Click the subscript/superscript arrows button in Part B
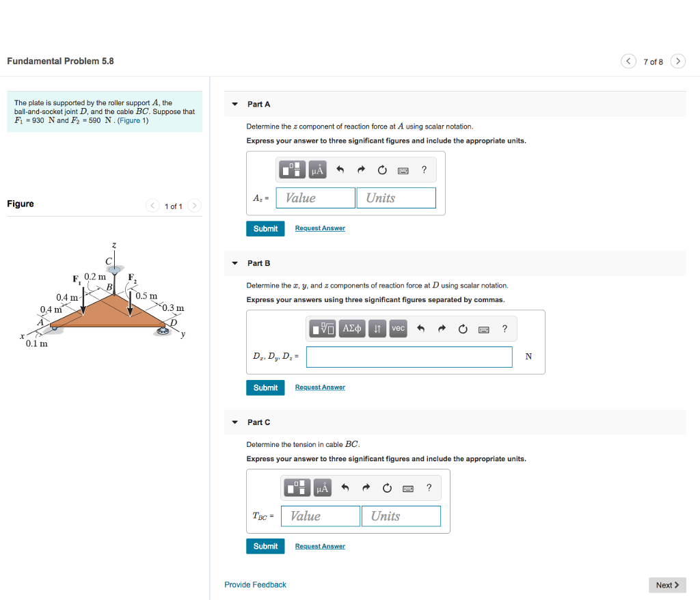The image size is (700, 600). pos(377,329)
